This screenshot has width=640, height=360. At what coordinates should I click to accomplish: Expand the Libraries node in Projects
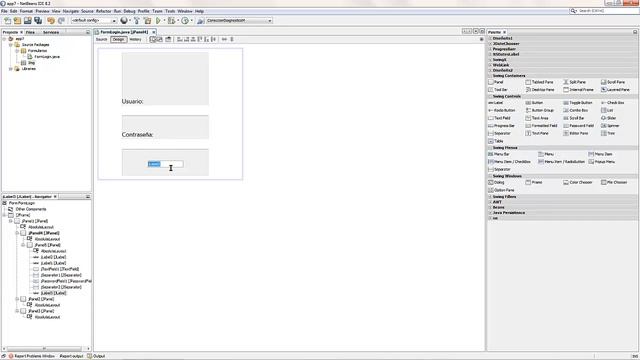[x=11, y=69]
